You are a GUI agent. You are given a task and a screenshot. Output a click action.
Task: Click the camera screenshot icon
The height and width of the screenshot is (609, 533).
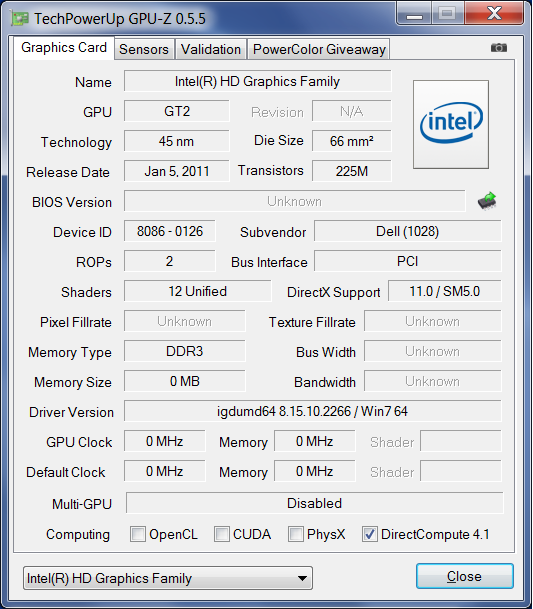pos(498,48)
